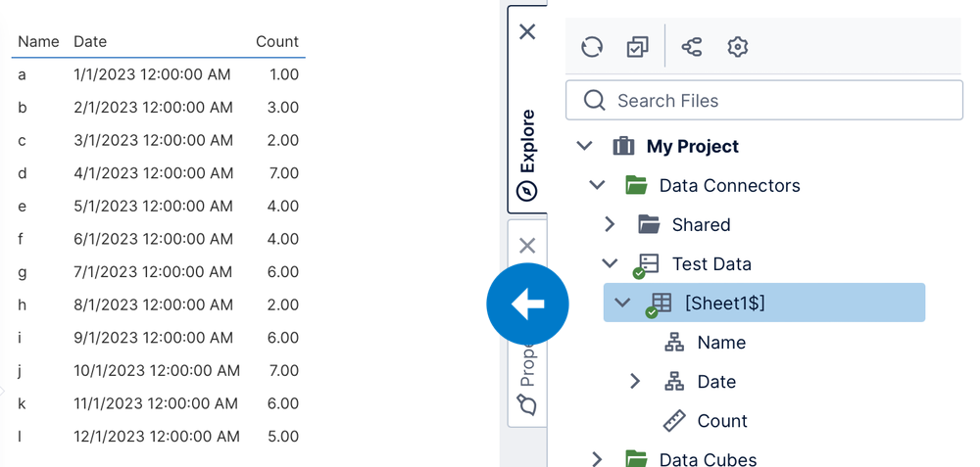Viewport: 980px width, 467px height.
Task: Collapse the Data Connectors folder
Action: click(597, 185)
